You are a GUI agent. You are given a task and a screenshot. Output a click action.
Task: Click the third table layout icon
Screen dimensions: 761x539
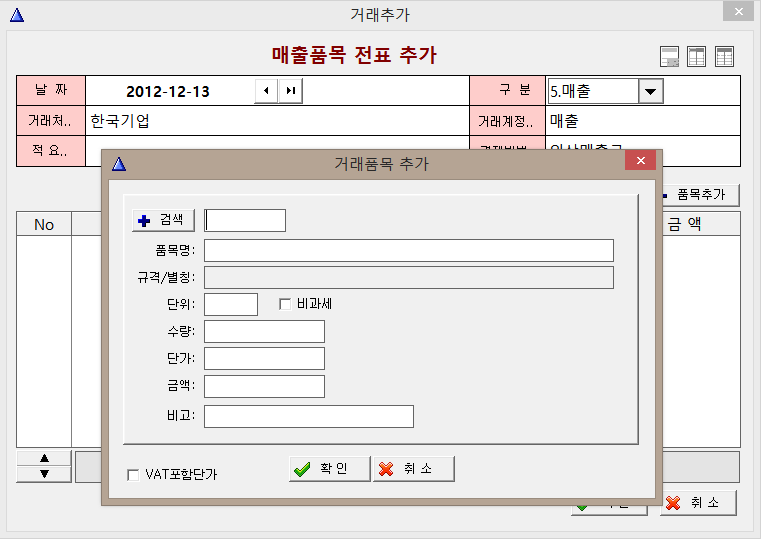(724, 57)
